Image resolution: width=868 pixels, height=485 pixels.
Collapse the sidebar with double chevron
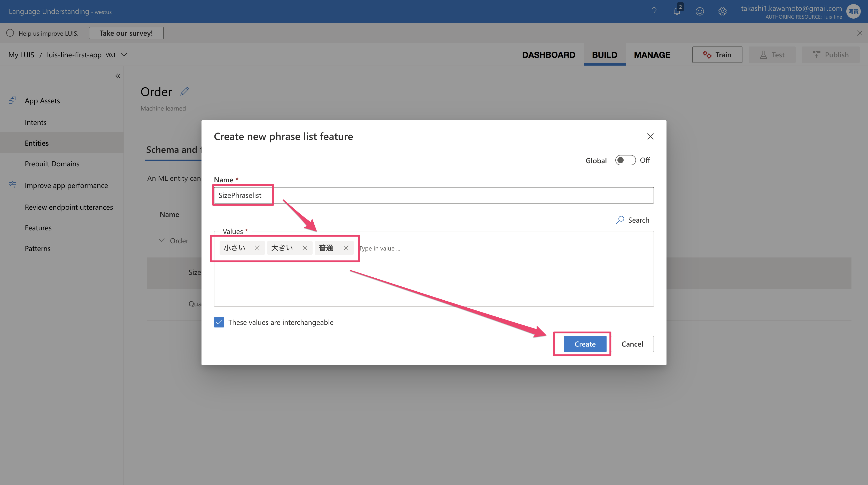coord(118,76)
